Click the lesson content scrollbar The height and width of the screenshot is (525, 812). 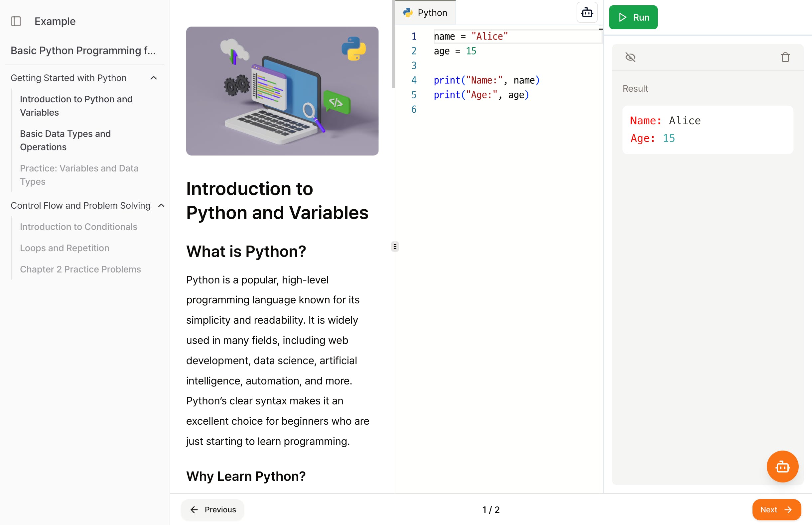click(x=393, y=44)
